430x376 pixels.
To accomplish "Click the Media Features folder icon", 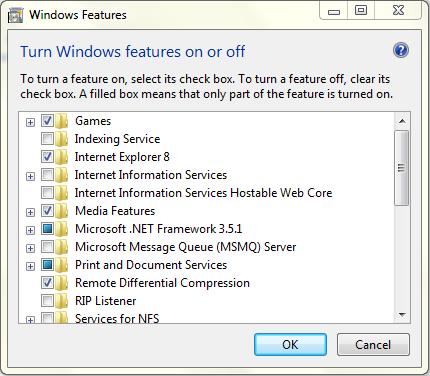I will tap(62, 211).
